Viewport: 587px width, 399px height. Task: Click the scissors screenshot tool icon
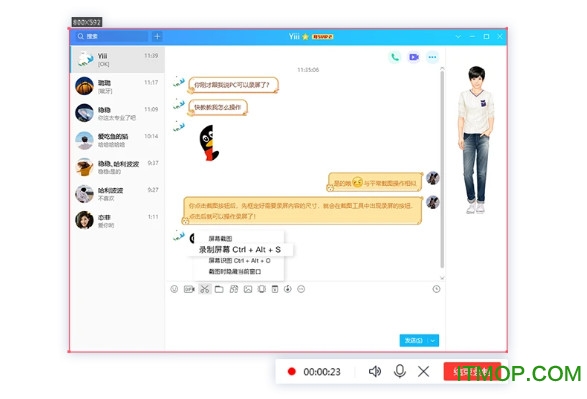click(x=204, y=289)
